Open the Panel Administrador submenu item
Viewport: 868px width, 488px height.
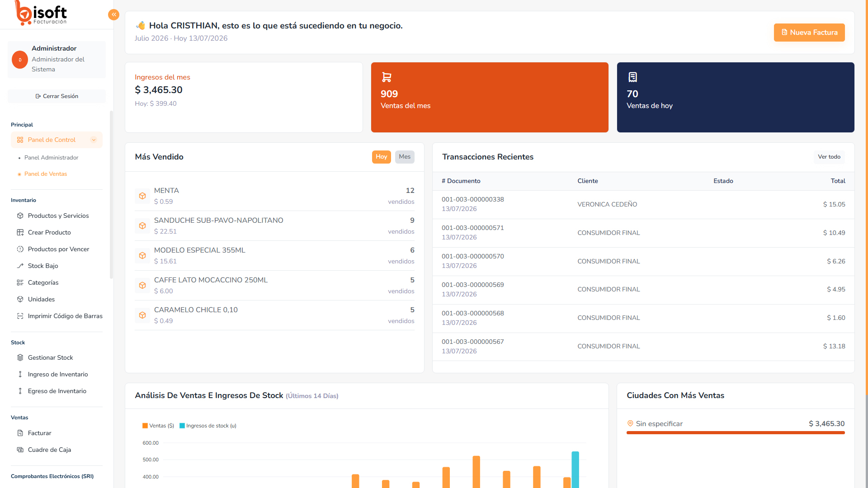(51, 158)
